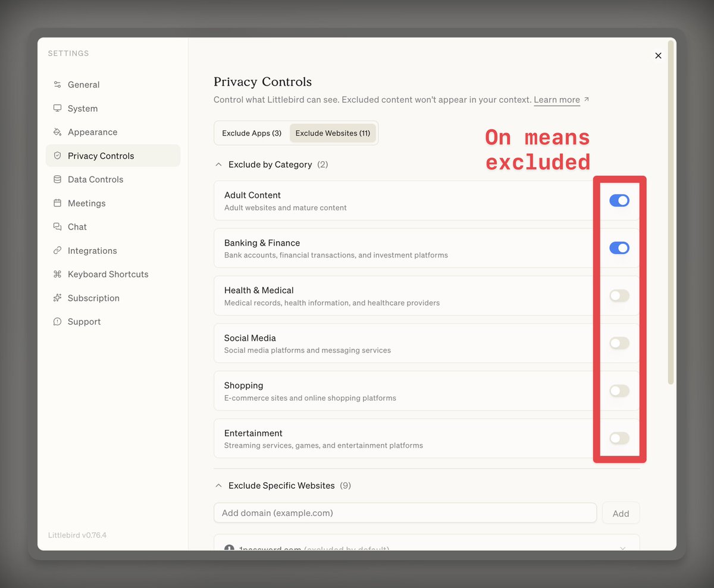714x588 pixels.
Task: Close the Settings dialog with X
Action: click(x=658, y=55)
